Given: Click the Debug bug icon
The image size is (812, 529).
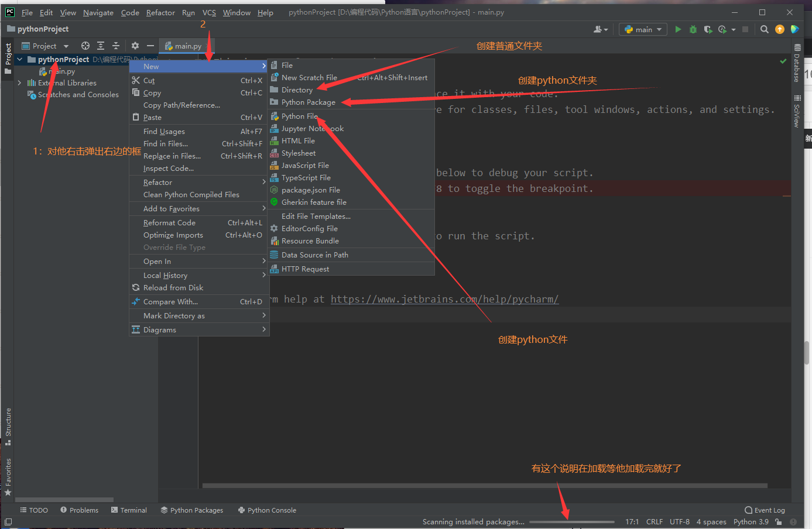Looking at the screenshot, I should [x=693, y=29].
